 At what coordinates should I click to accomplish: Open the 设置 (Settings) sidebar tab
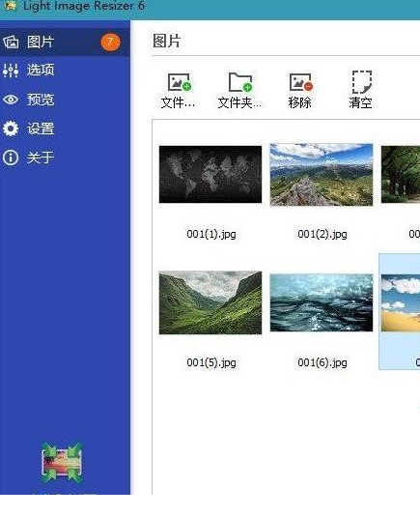click(65, 129)
